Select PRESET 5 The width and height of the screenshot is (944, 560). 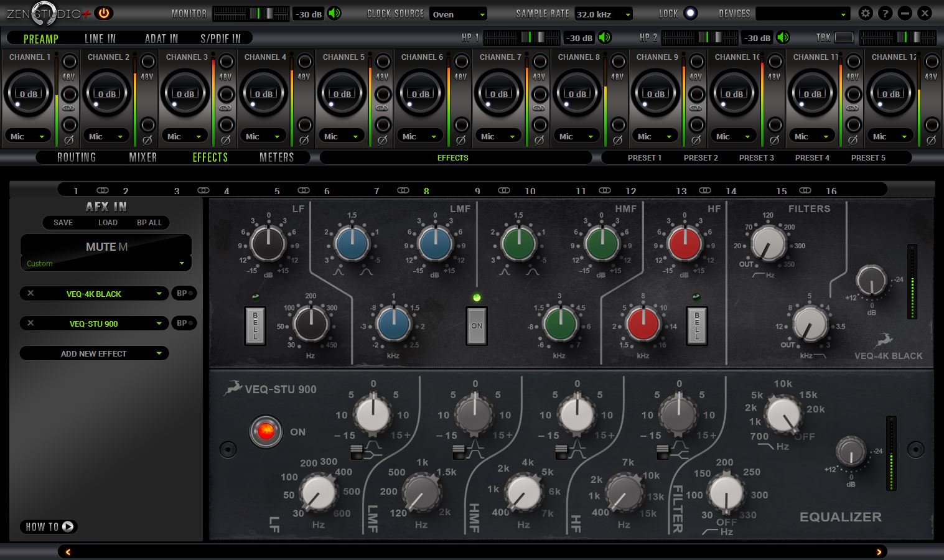click(868, 157)
